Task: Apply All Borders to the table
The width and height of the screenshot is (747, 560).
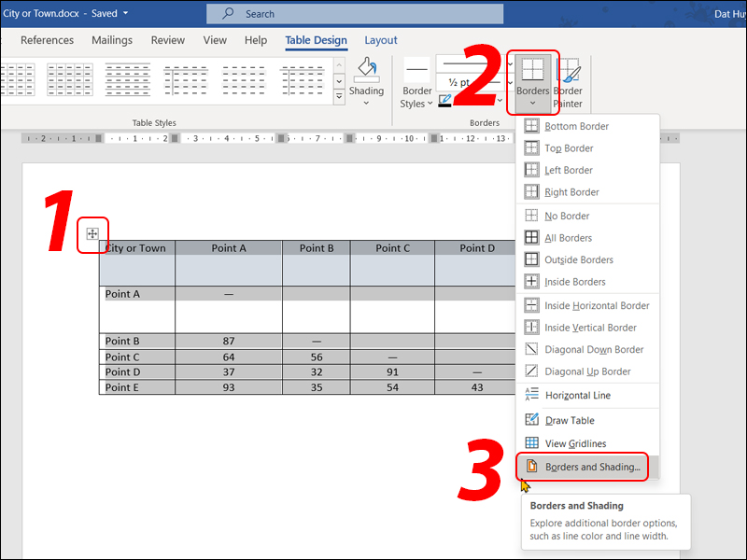Action: click(x=568, y=238)
